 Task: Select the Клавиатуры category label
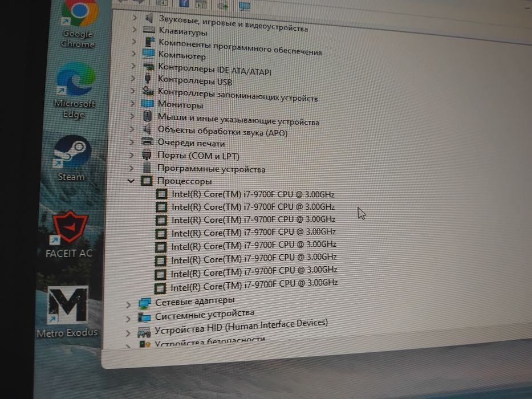click(183, 31)
